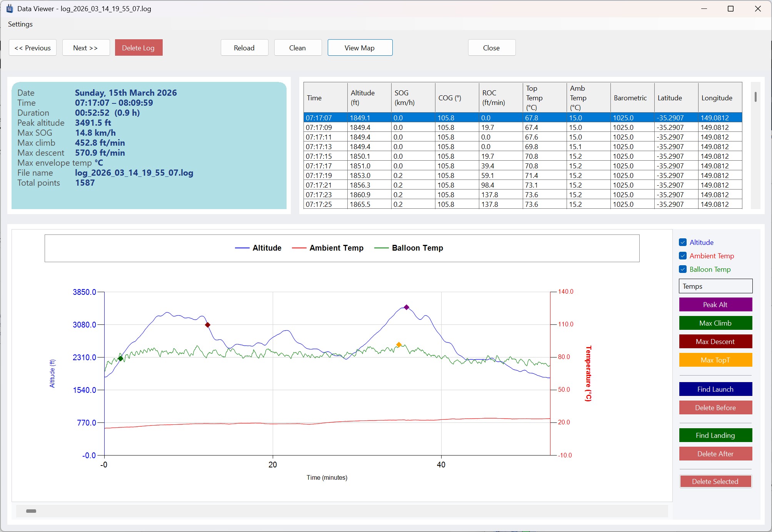Click the Clean button
The height and width of the screenshot is (532, 772).
pyautogui.click(x=298, y=48)
